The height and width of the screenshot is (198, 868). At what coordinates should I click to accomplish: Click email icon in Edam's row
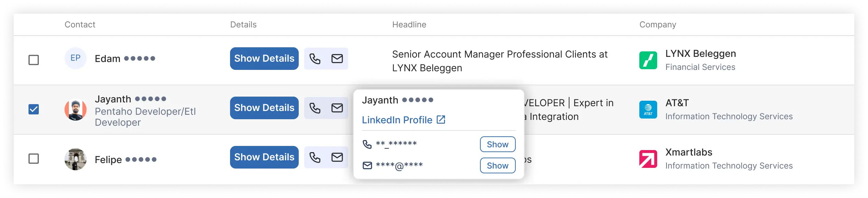(x=337, y=59)
